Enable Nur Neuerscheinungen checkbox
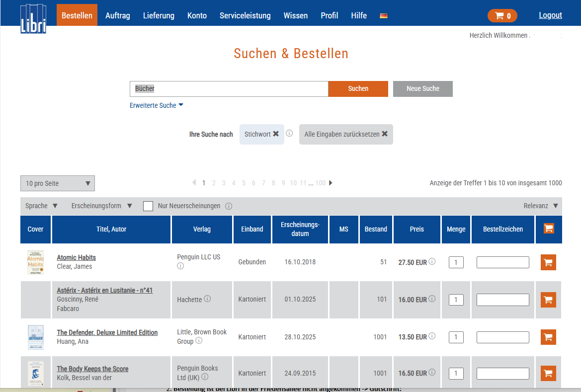 148,206
